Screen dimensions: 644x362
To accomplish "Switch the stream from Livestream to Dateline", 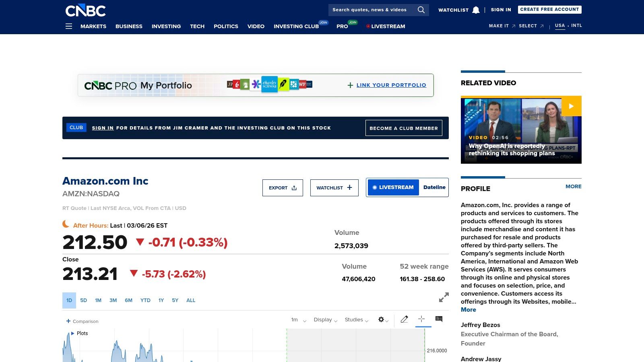I will tap(433, 187).
